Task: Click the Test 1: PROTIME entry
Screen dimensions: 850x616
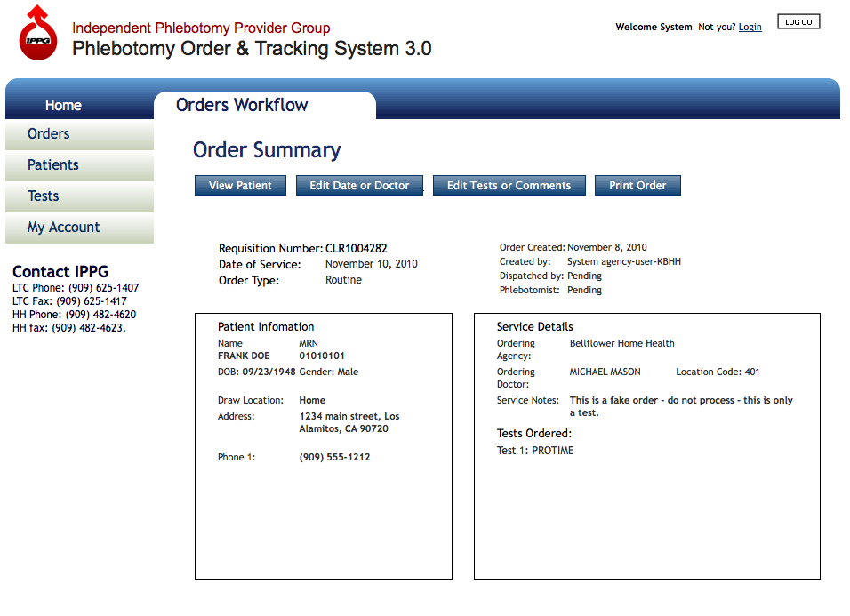Action: [x=535, y=451]
